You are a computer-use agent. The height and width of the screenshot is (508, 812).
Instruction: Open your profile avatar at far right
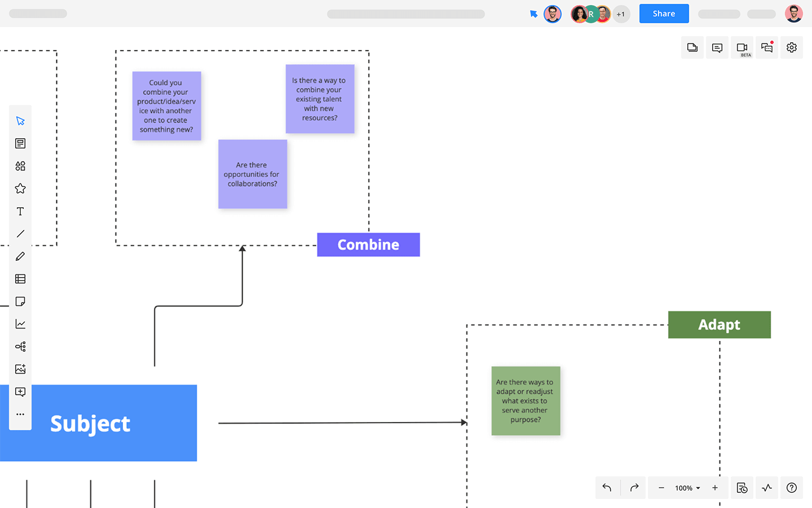[x=794, y=14]
